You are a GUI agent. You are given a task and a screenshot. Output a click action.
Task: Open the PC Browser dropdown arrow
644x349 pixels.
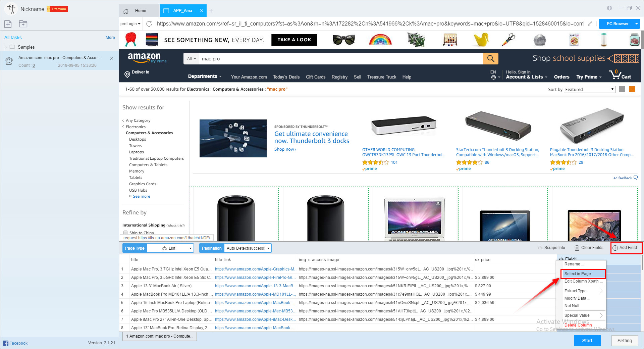636,24
